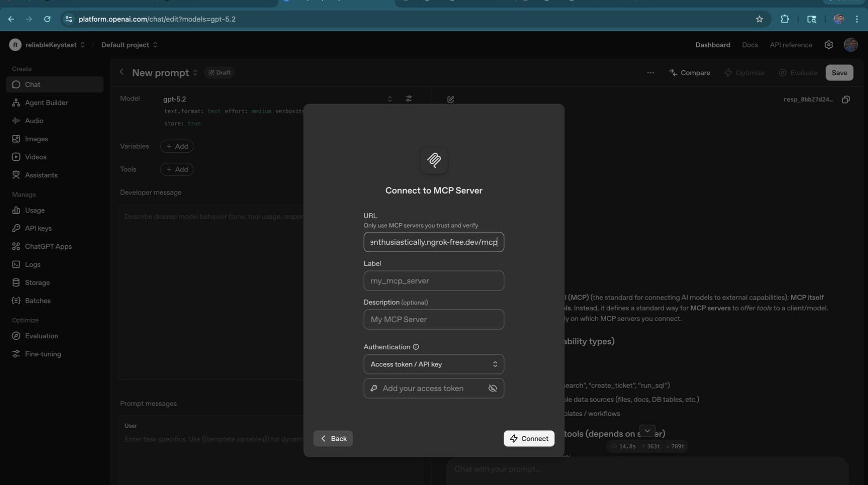
Task: Open the Docs tab
Action: pos(750,45)
